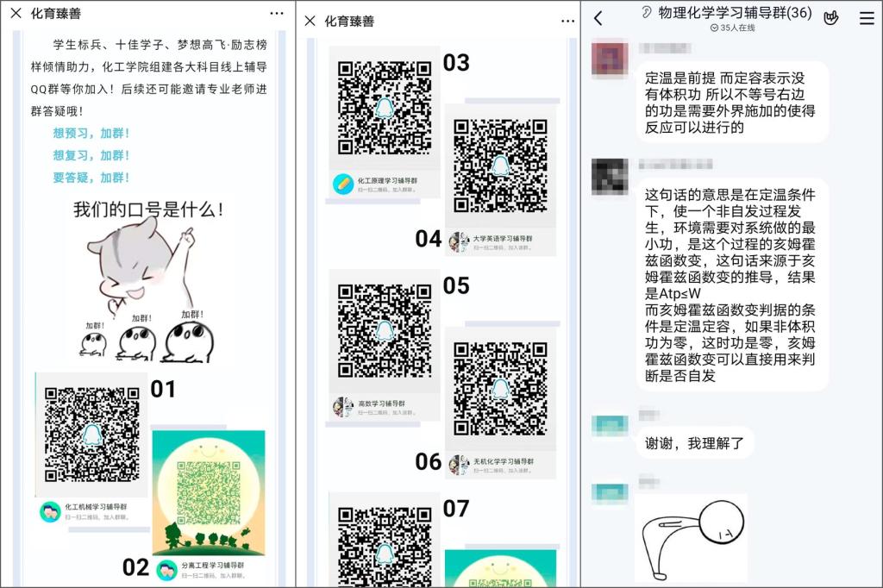Tap the 分离工程学习辅导群 group avatar
Image resolution: width=883 pixels, height=588 pixels.
point(166,570)
